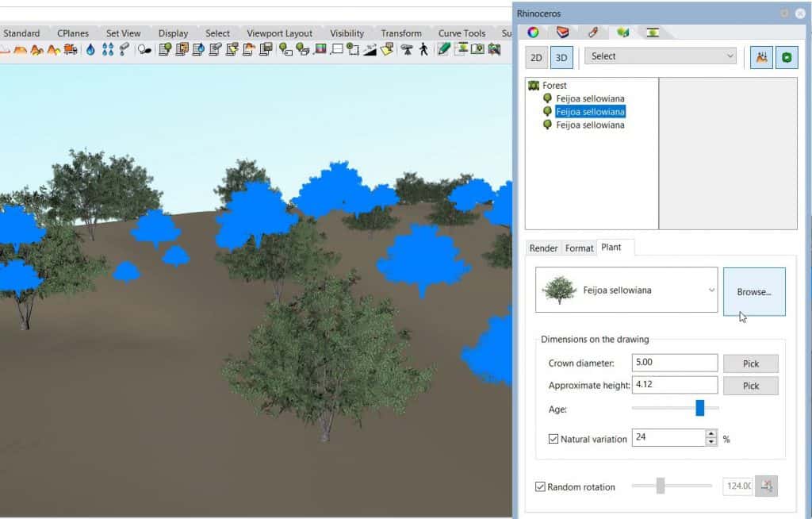Screen dimensions: 812x519
Task: Toggle the Natural variation checkbox
Action: (553, 439)
